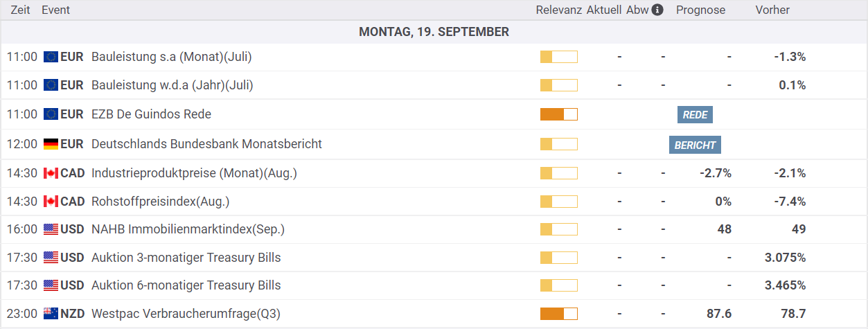Open EZB De Guindos Rede event
Viewport: 868px width, 329px height.
coord(151,114)
